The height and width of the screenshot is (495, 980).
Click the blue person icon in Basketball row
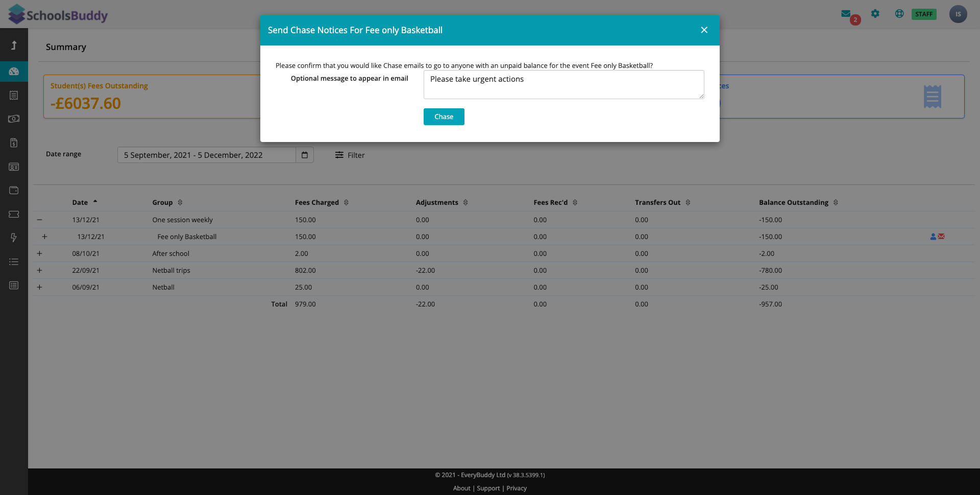pos(933,237)
